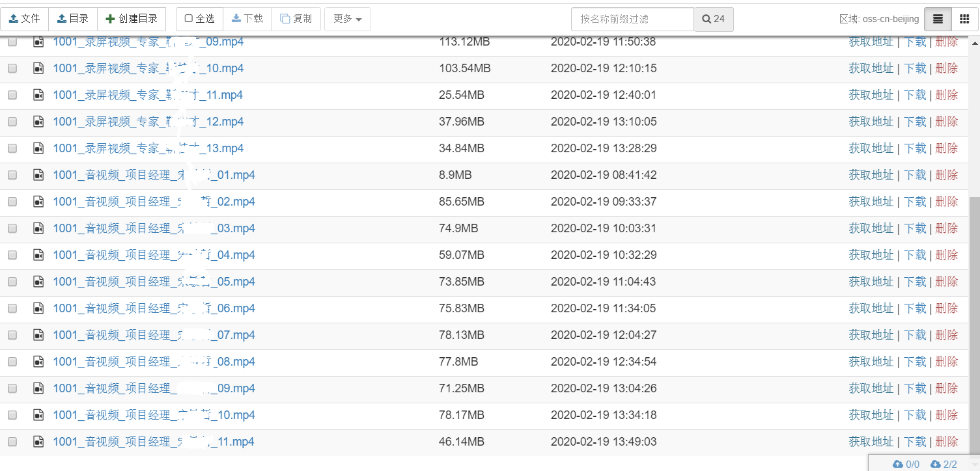The width and height of the screenshot is (980, 471).
Task: Click 文件 upload file button
Action: pyautogui.click(x=25, y=19)
